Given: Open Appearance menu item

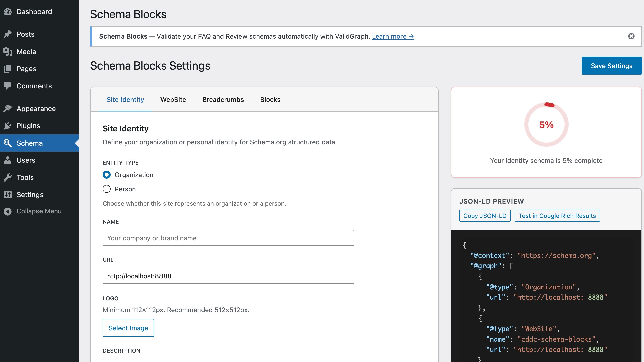Looking at the screenshot, I should pos(39,109).
